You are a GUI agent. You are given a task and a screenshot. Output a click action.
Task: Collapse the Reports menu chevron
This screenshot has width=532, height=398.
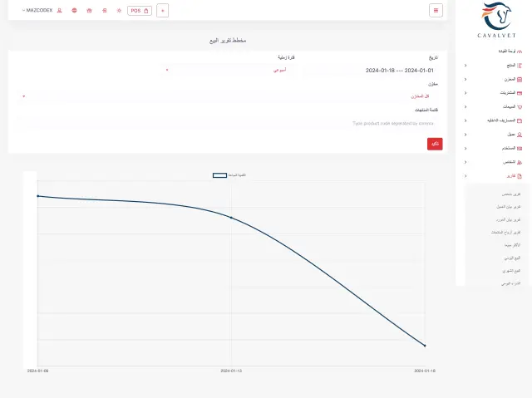tap(465, 176)
